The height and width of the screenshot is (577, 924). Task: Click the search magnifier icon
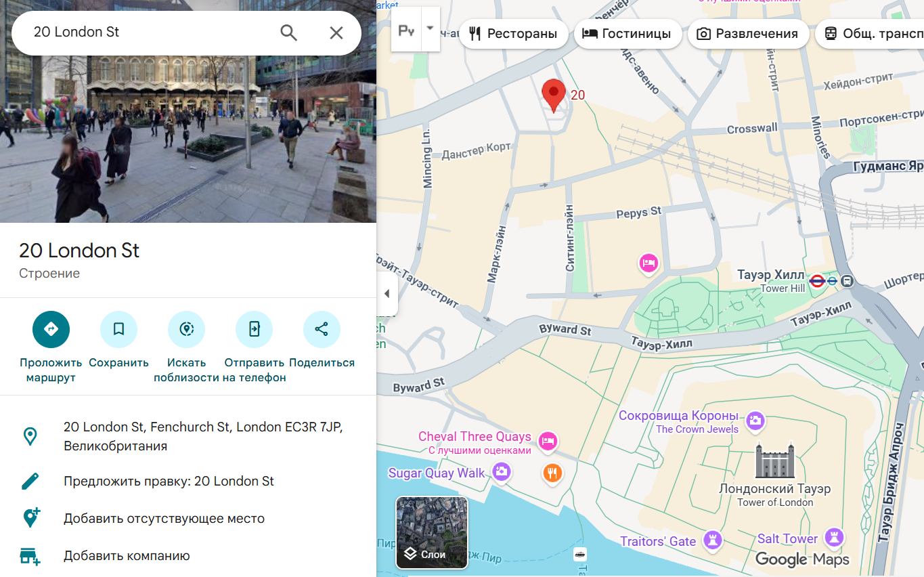tap(289, 33)
